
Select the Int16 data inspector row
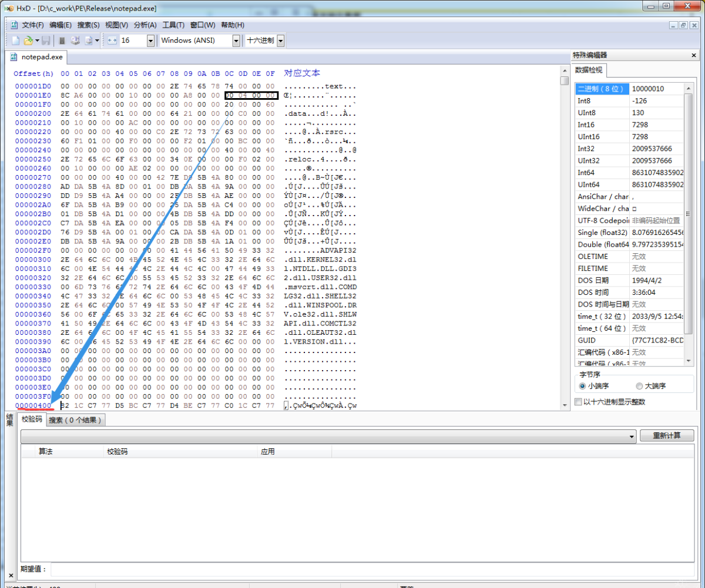point(629,125)
